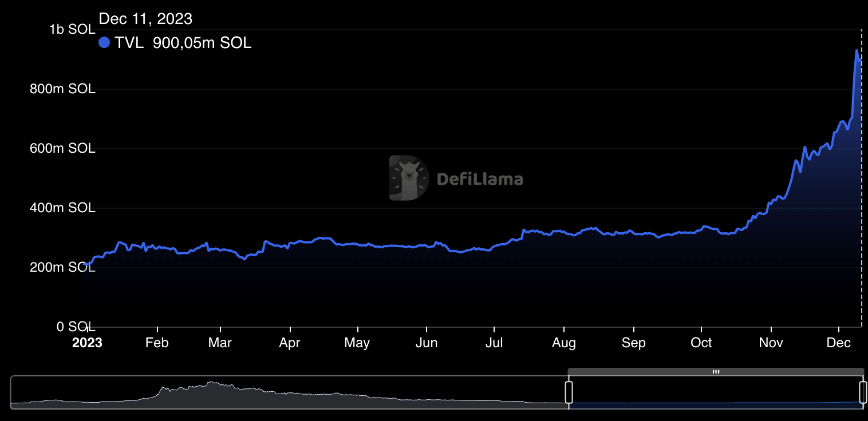Click the DefiLlama watermark text
Image resolution: width=868 pixels, height=421 pixels.
pyautogui.click(x=480, y=179)
